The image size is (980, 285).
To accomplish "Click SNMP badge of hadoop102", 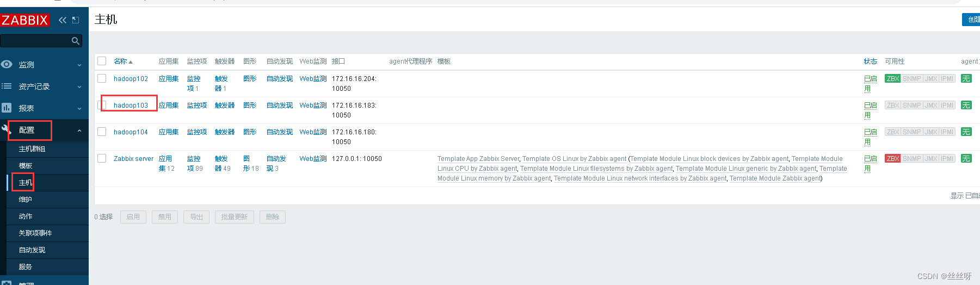I will [x=912, y=79].
